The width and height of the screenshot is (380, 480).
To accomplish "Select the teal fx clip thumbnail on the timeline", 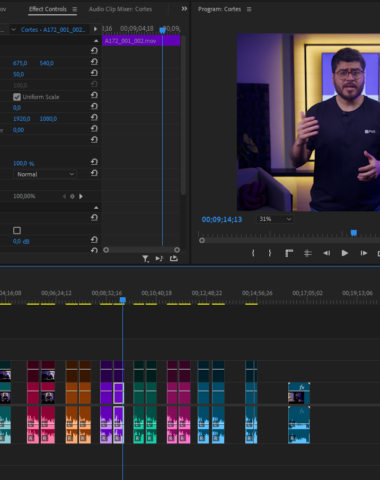I will 296,397.
